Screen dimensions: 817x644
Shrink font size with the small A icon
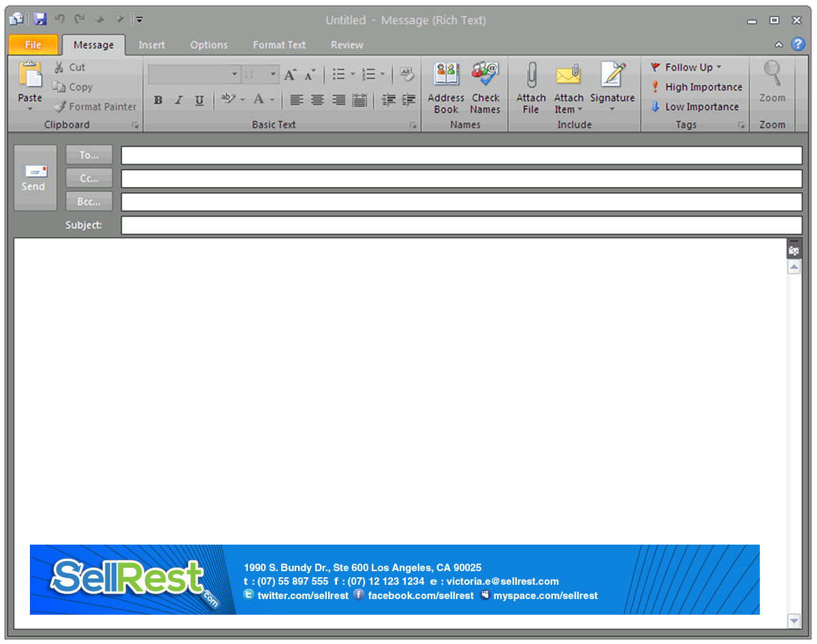[x=310, y=74]
